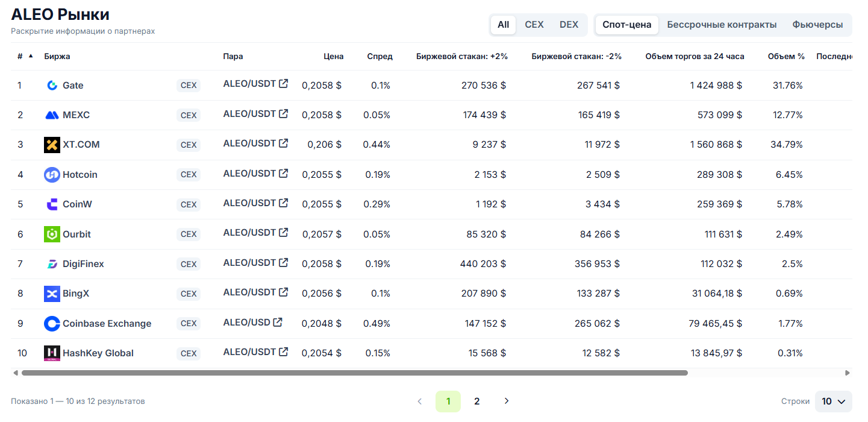Click the DigiFinex exchange logo
Screen dimensions: 868x422
[x=52, y=264]
